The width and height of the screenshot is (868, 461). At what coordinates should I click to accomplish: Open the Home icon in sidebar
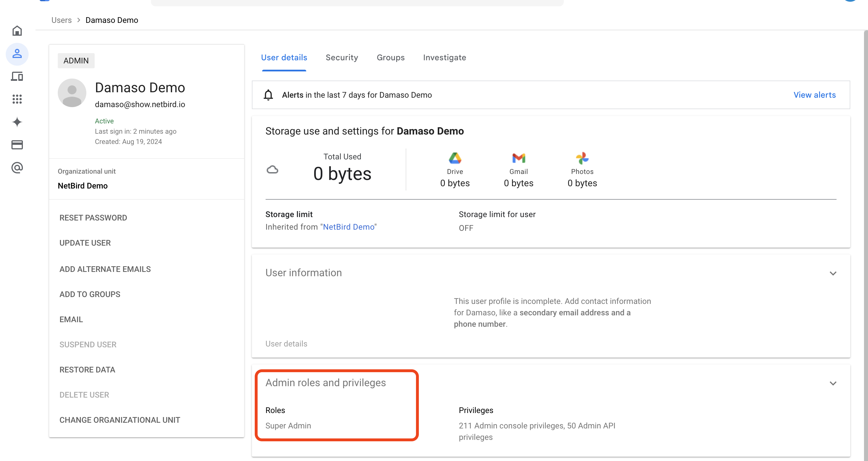pos(17,31)
